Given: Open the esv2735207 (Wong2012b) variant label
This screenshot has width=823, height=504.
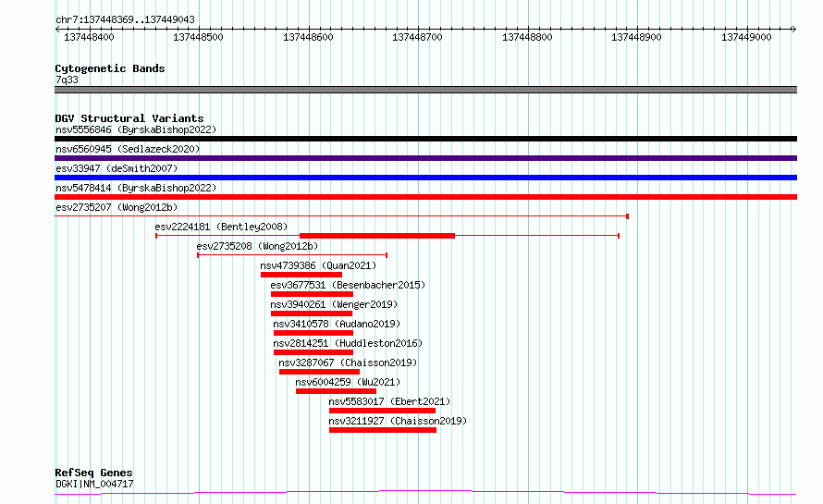Looking at the screenshot, I should point(117,207).
